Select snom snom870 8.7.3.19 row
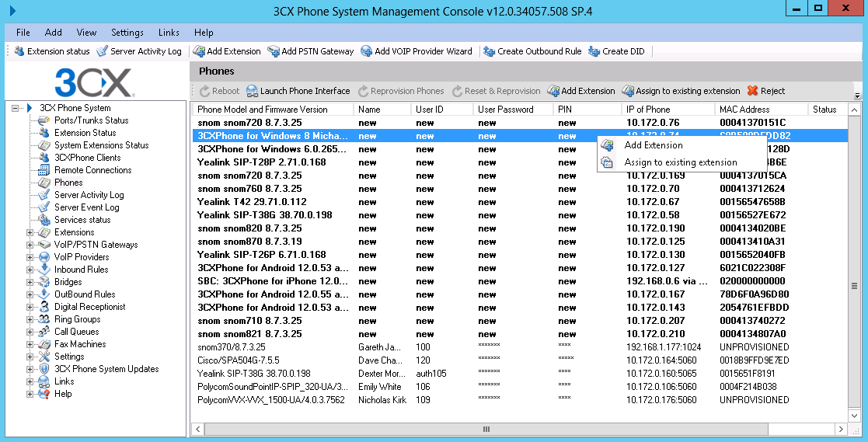Image resolution: width=868 pixels, height=442 pixels. pos(520,242)
